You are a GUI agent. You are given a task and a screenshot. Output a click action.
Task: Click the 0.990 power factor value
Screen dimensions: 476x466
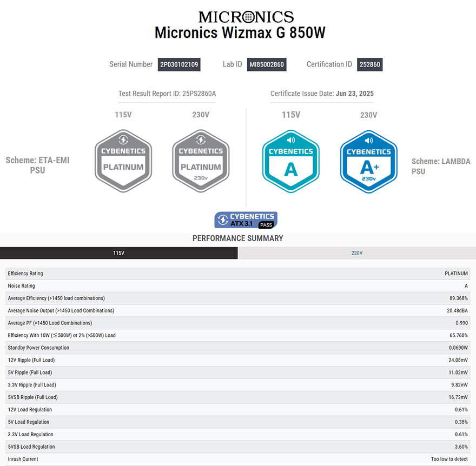(x=462, y=323)
